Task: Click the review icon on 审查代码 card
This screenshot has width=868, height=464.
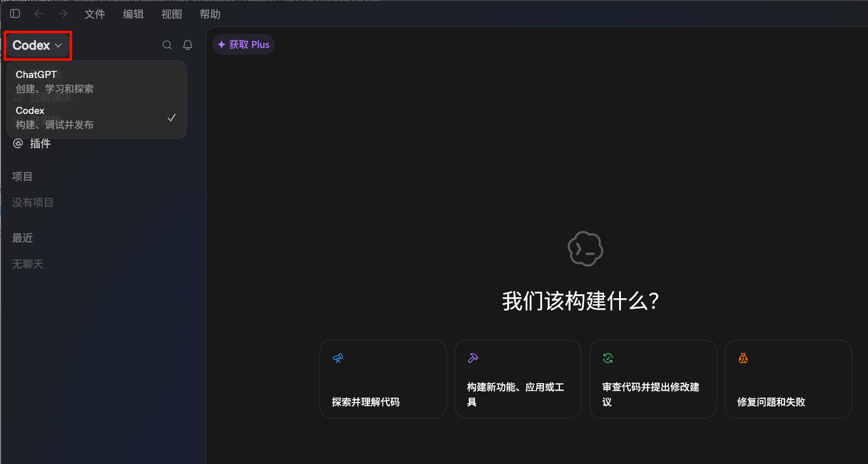Action: coord(608,358)
